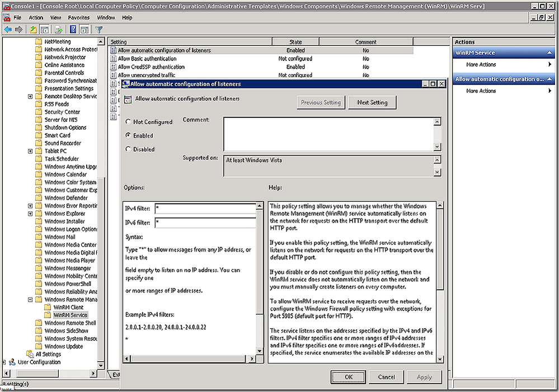Click the WinRM Client folder icon
Screen dimensions: 559x392
(x=48, y=307)
